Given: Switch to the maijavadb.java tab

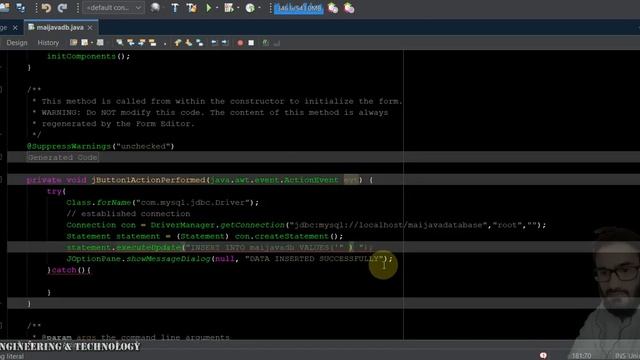Looking at the screenshot, I should point(60,27).
